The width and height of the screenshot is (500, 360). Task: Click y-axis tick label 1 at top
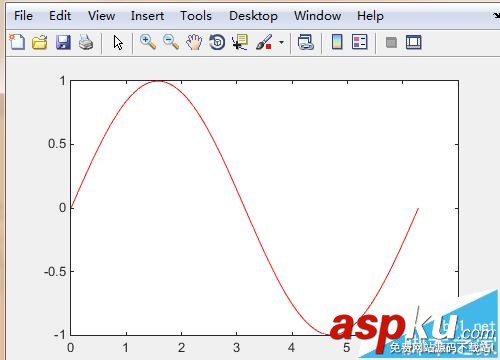click(63, 81)
